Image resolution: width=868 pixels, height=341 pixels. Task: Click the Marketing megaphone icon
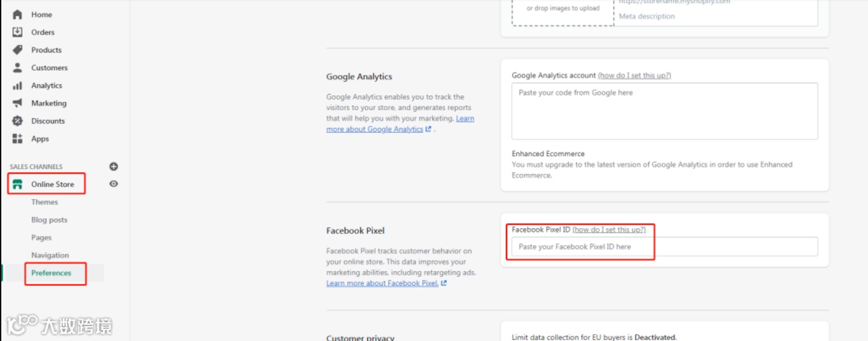[x=17, y=103]
